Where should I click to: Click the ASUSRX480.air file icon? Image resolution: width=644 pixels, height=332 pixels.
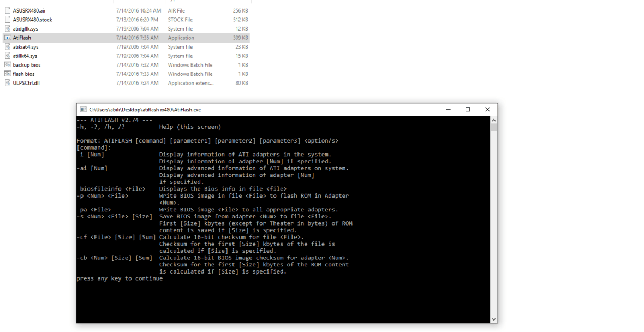click(8, 10)
